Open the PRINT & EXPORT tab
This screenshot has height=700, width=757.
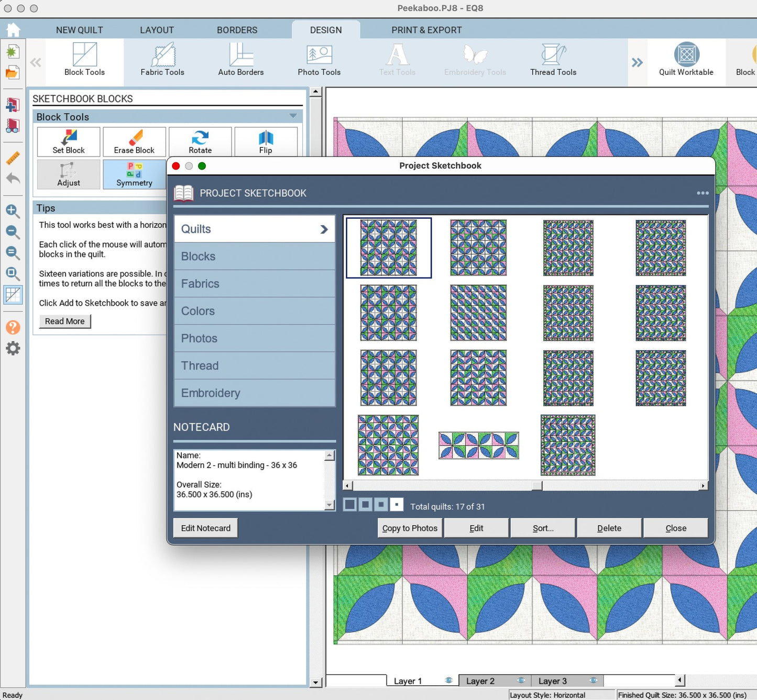coord(426,30)
